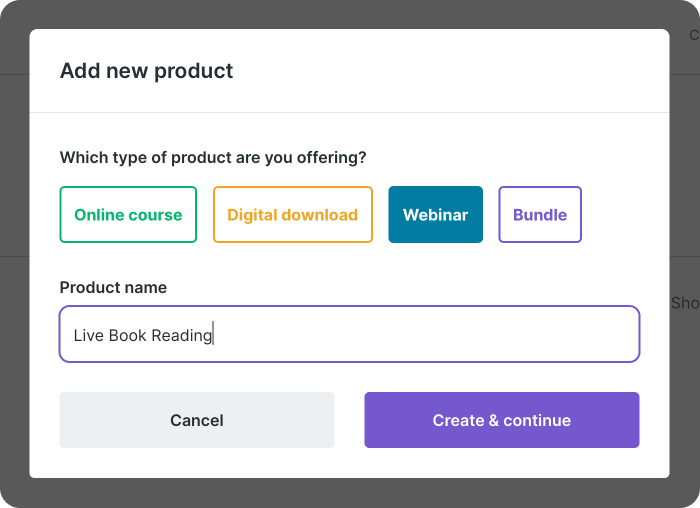Viewport: 700px width, 508px height.
Task: Click the partially visible "C" in top-right corner
Action: coord(694,36)
